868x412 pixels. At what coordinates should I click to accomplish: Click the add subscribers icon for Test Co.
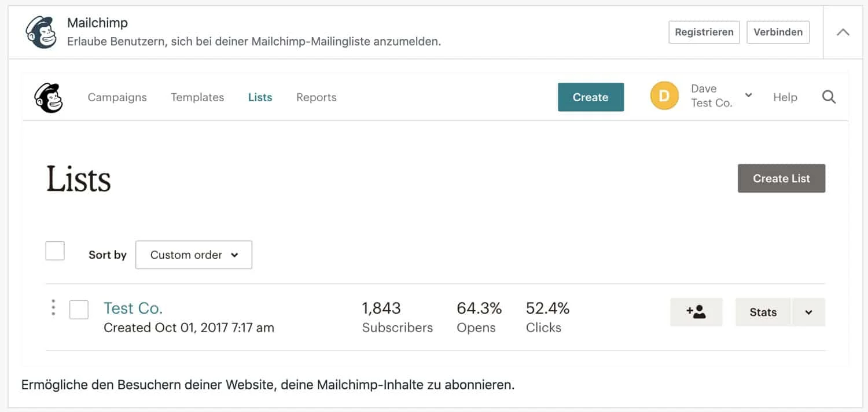pyautogui.click(x=696, y=312)
